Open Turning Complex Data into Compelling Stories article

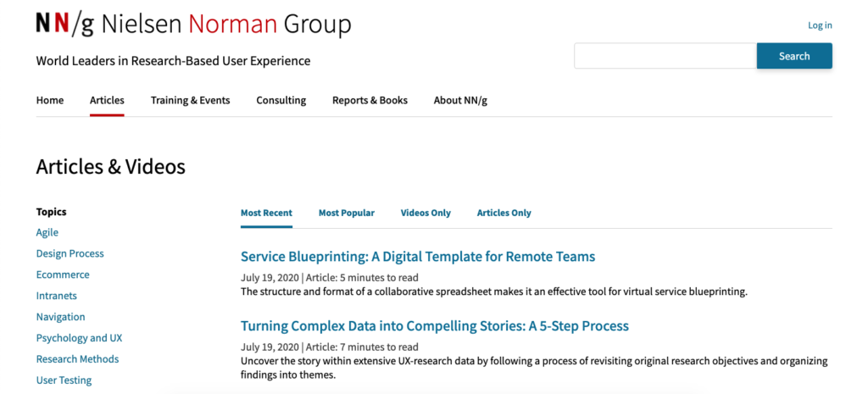point(435,326)
